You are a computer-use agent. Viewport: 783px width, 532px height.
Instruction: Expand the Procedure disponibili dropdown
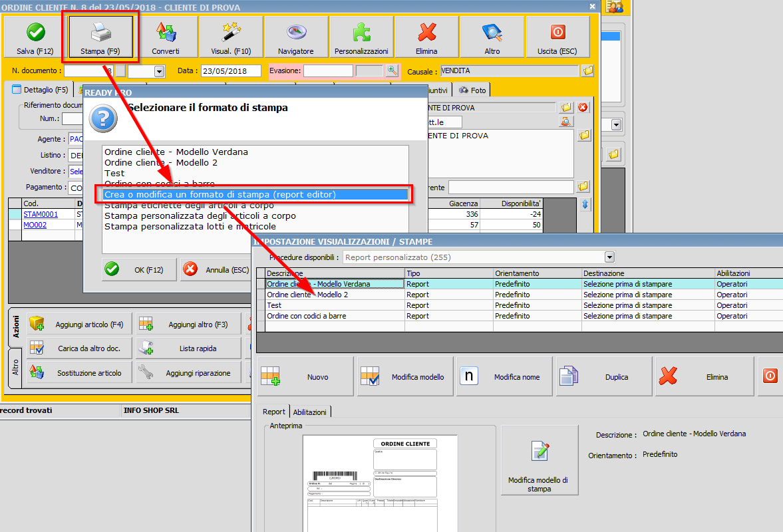609,257
